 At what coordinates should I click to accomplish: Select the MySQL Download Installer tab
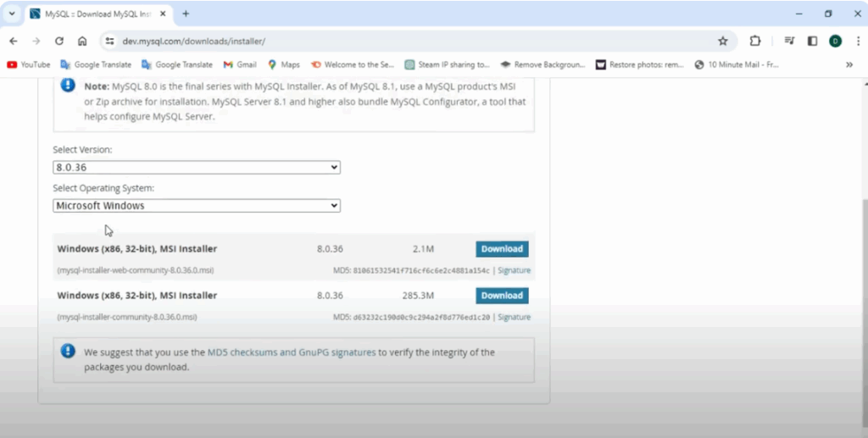click(98, 14)
